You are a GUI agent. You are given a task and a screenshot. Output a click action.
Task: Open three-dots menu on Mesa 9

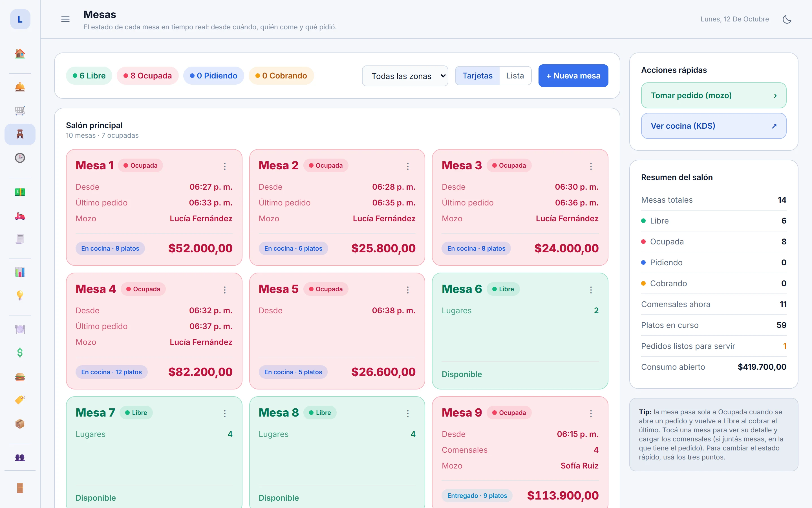(591, 413)
